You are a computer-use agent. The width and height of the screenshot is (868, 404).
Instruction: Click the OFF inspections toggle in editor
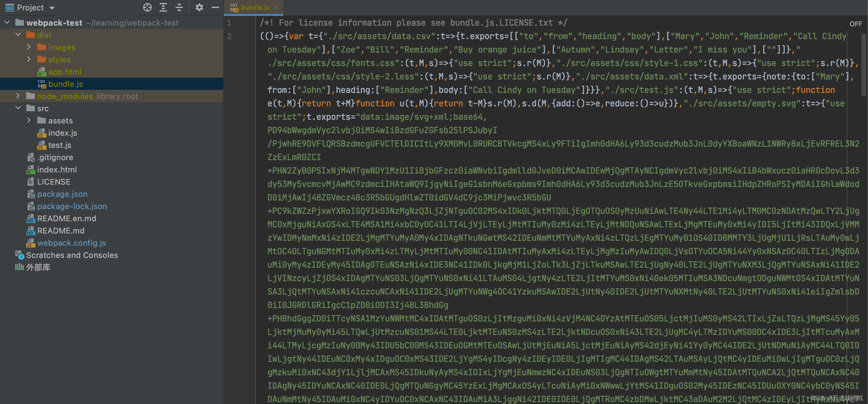coord(855,24)
